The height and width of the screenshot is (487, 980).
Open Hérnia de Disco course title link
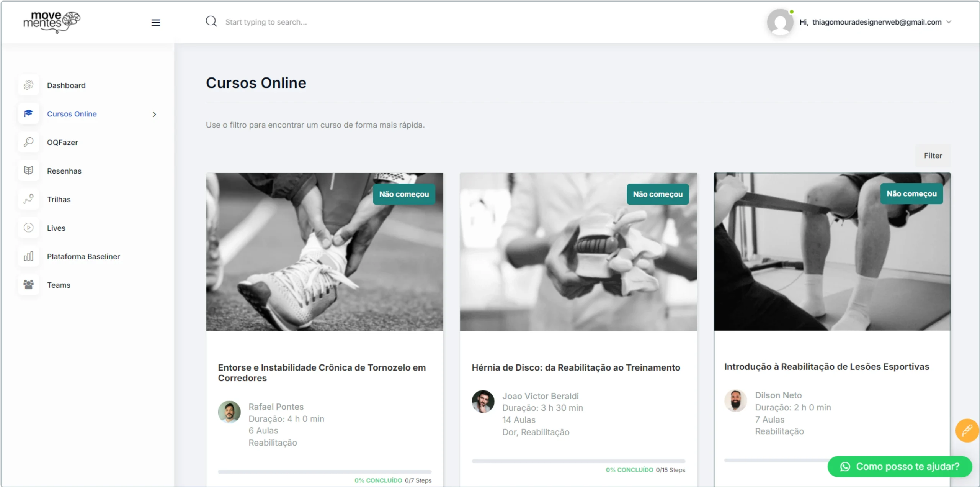click(576, 367)
